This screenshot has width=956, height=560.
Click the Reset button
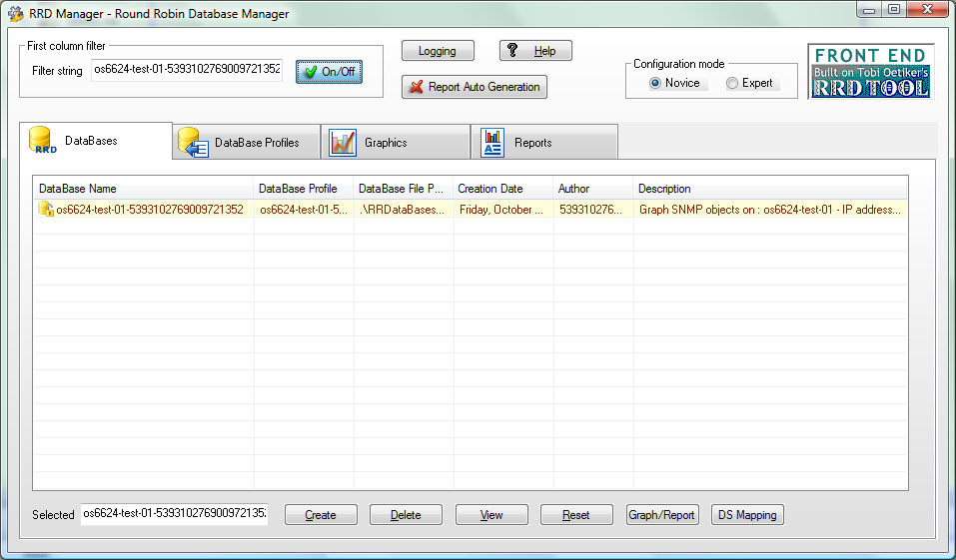click(576, 515)
